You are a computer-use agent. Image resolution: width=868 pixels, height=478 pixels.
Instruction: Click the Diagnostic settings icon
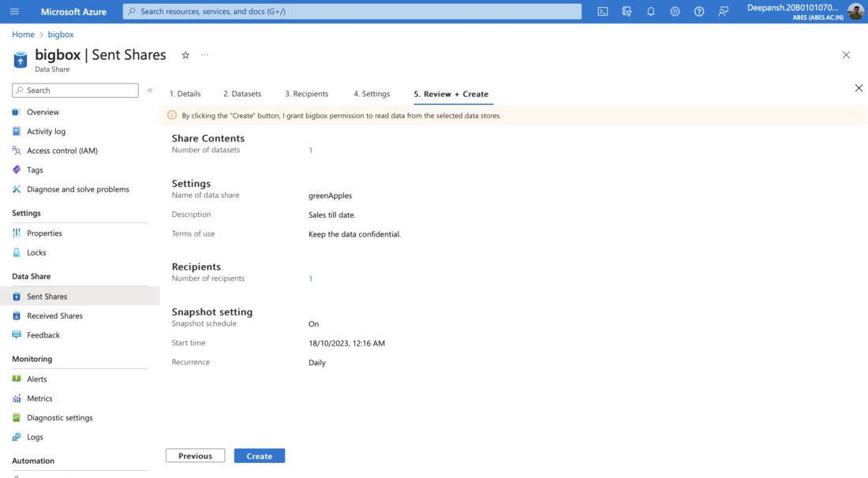(x=17, y=418)
